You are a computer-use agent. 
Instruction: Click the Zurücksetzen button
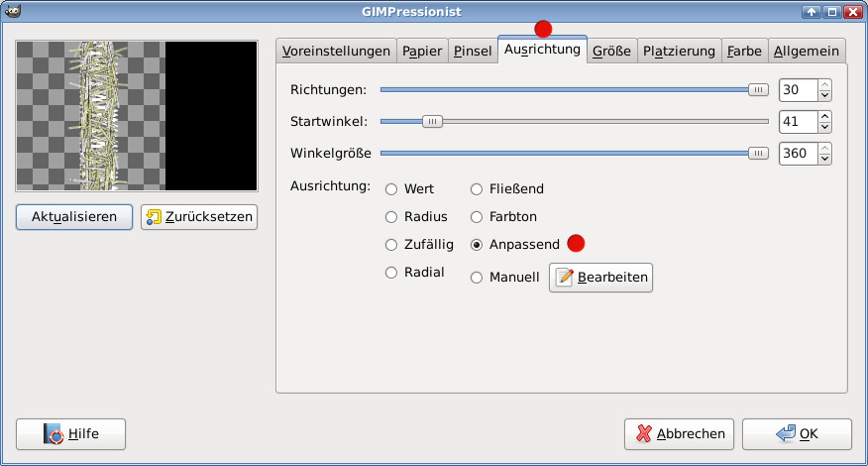(199, 217)
